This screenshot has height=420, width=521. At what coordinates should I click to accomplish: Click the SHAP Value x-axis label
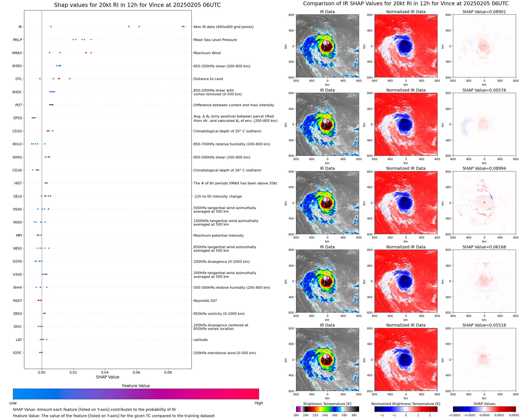tap(108, 377)
